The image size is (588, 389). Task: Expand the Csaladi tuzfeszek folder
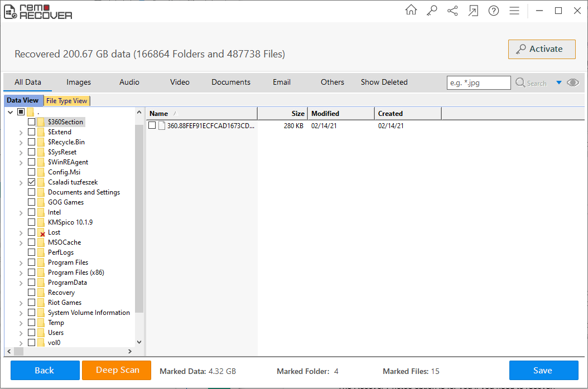coord(21,182)
